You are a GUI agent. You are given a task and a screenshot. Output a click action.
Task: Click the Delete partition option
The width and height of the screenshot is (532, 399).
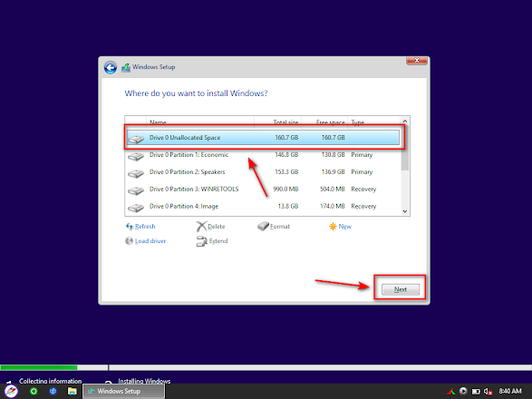210,226
